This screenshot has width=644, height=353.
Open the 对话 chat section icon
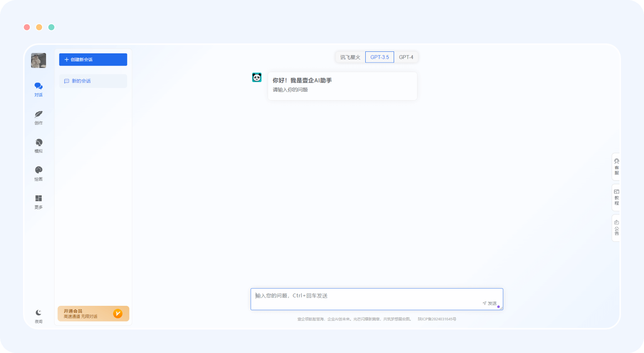pos(38,86)
